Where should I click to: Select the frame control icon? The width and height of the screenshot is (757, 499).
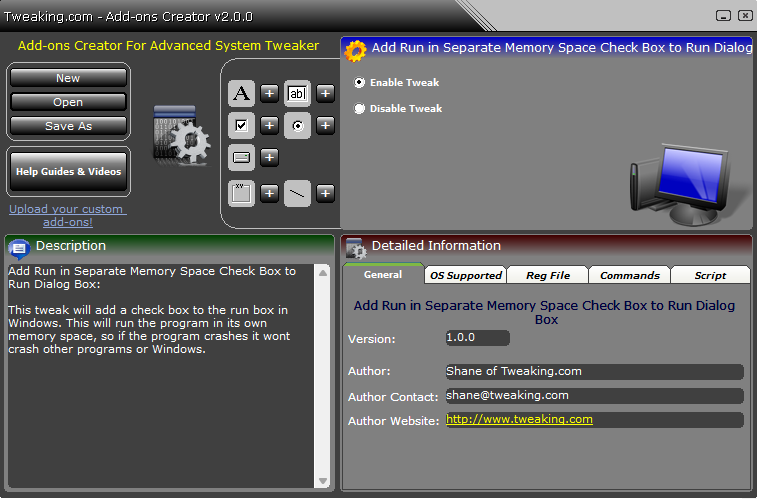tap(241, 193)
